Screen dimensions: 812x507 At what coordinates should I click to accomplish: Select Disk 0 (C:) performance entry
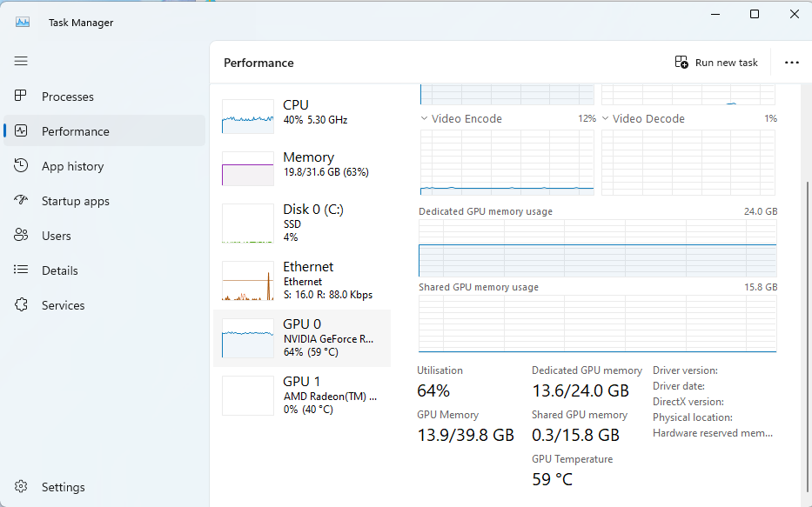(302, 223)
